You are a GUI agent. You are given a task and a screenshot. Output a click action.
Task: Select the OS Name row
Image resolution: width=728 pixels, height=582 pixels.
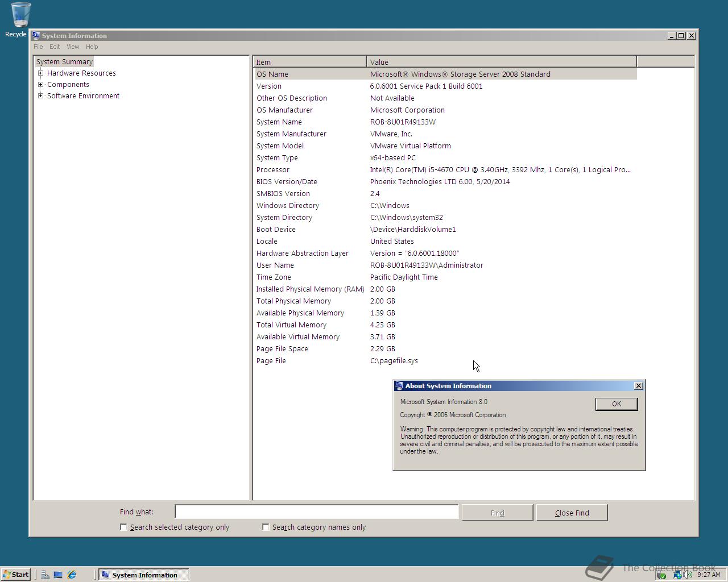coord(445,74)
